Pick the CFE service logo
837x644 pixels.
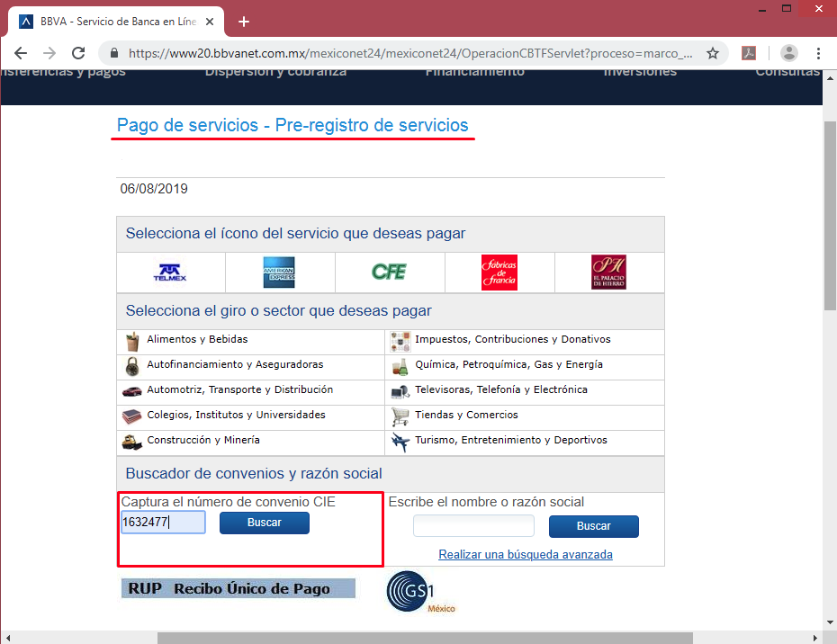coord(389,272)
